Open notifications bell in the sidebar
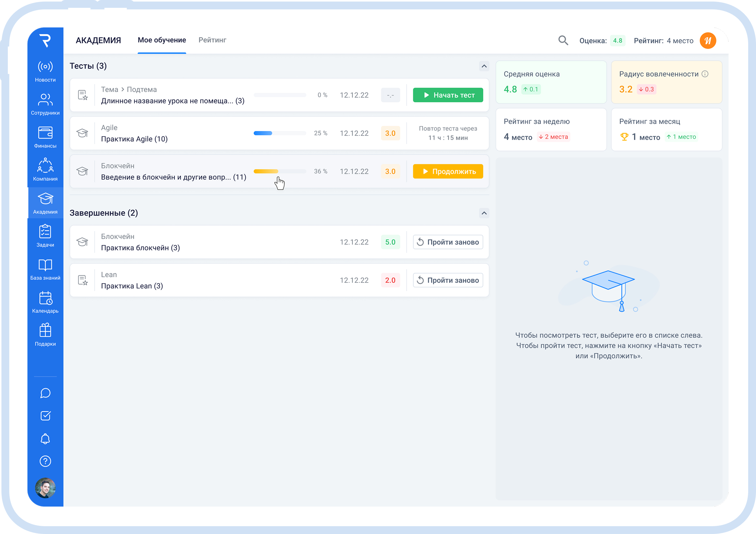Viewport: 756px width, 534px height. [45, 439]
